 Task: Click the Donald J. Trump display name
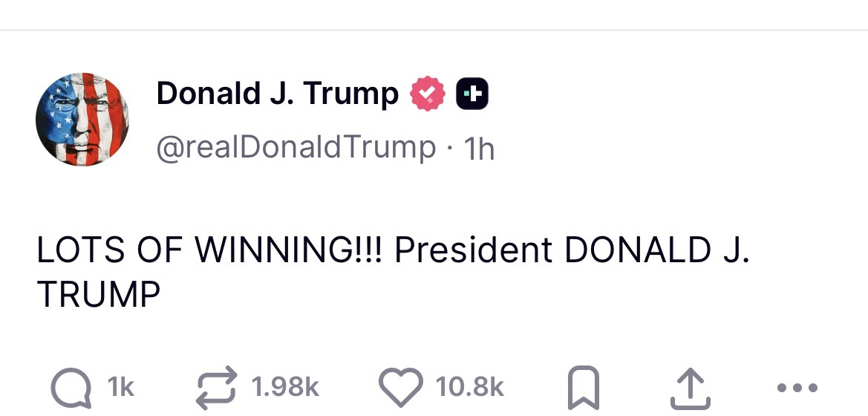pyautogui.click(x=277, y=94)
